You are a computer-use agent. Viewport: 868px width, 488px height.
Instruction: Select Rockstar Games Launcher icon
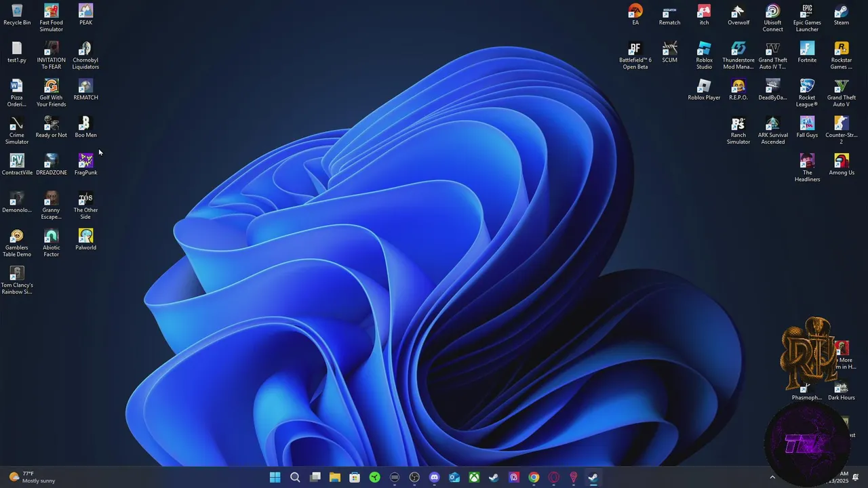(x=842, y=56)
